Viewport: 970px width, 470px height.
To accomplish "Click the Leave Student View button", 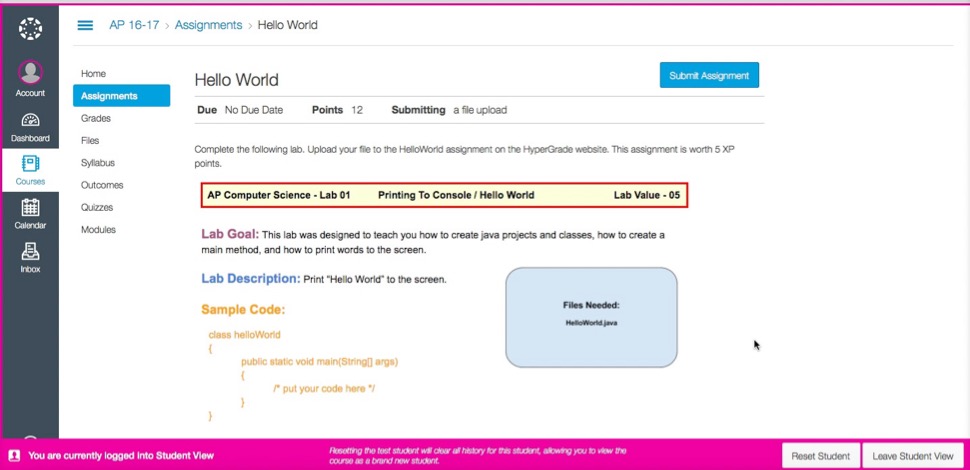I will (912, 456).
